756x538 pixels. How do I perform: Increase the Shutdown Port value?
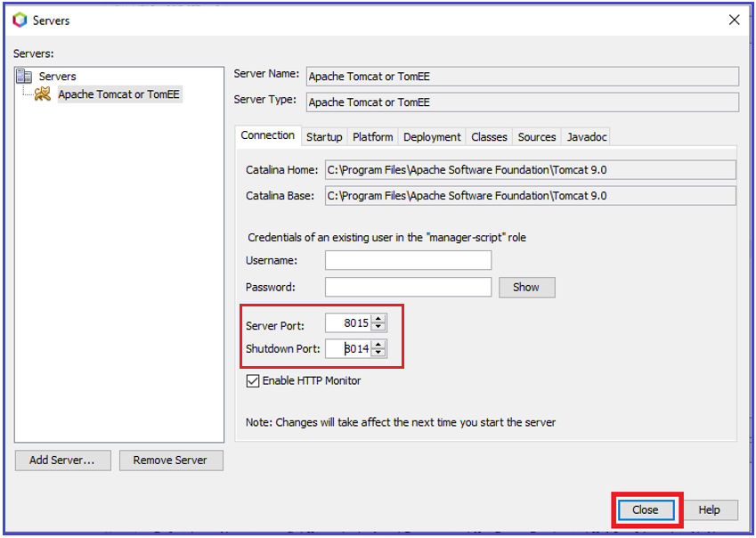[x=379, y=344]
